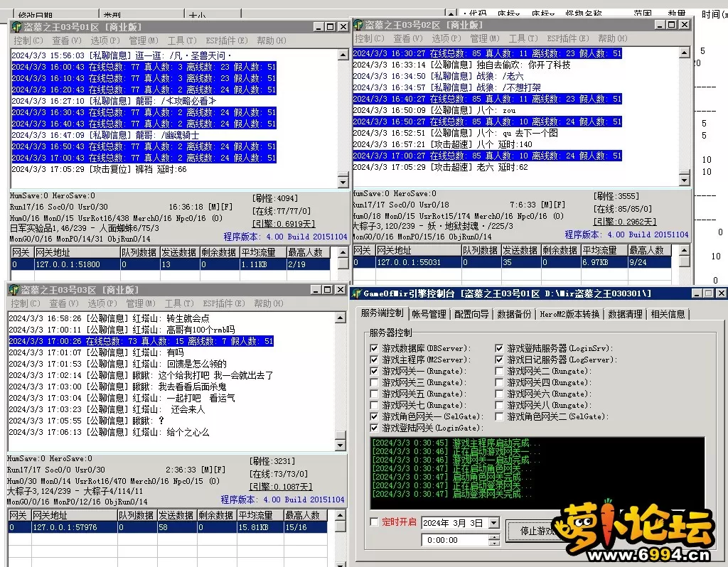
Task: Open ESP插件(E) menu in 03区 window
Action: 225,303
